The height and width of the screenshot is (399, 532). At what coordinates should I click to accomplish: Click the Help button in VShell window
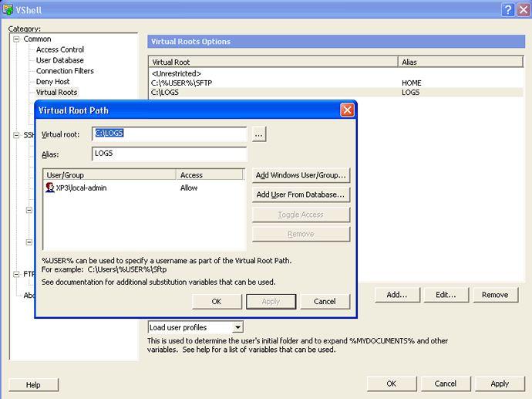(x=33, y=385)
